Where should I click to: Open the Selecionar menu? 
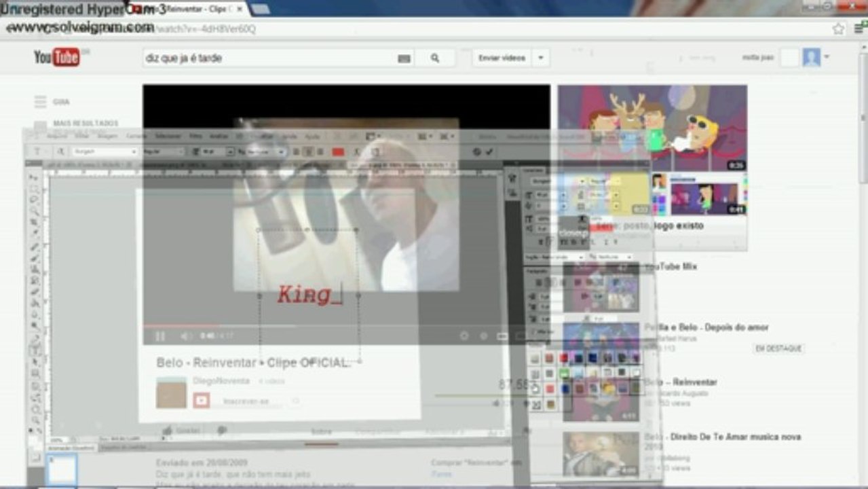tap(168, 136)
